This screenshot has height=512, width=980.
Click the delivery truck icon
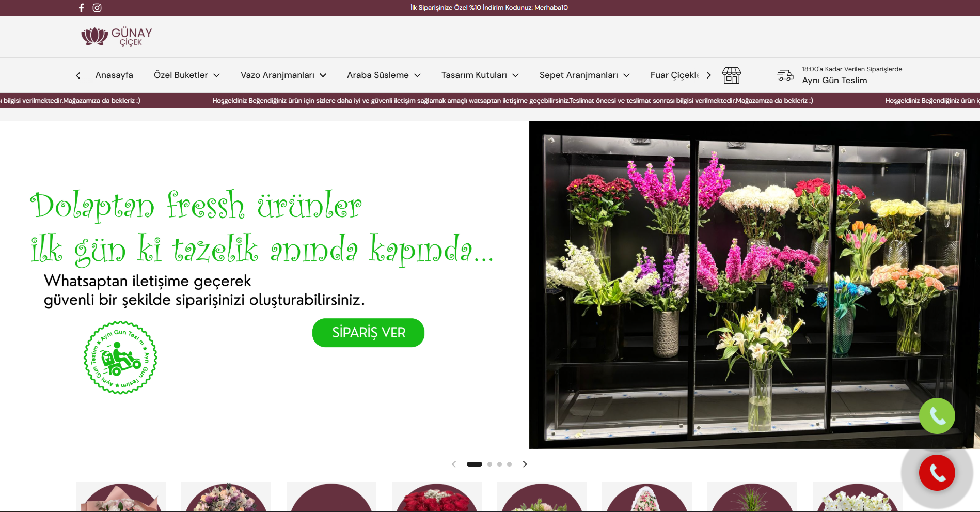(x=785, y=75)
